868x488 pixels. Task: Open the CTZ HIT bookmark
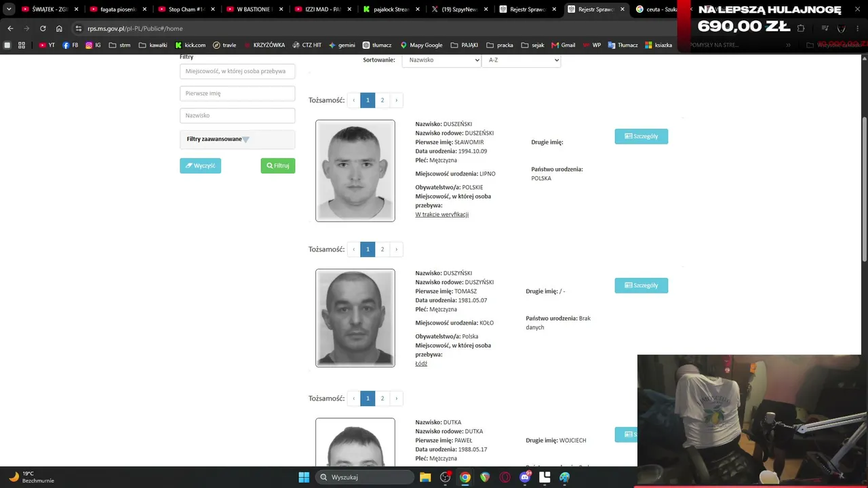tap(307, 45)
